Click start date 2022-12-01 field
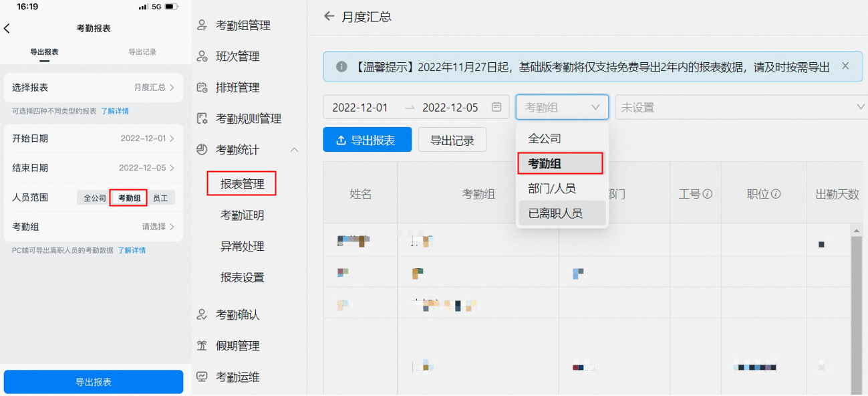Screen dimensions: 868x396 (x=360, y=107)
